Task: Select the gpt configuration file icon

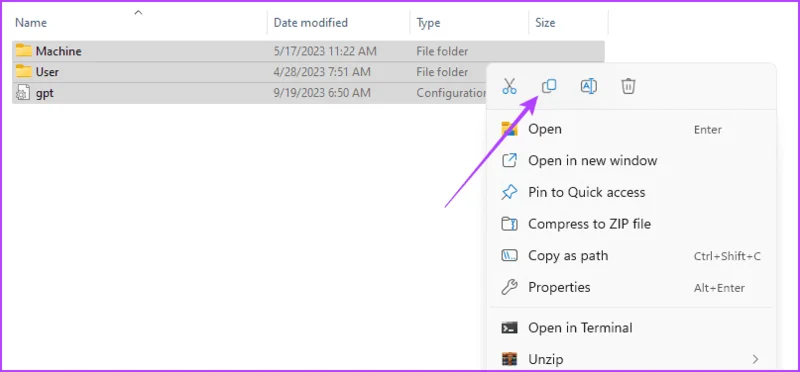Action: 23,93
